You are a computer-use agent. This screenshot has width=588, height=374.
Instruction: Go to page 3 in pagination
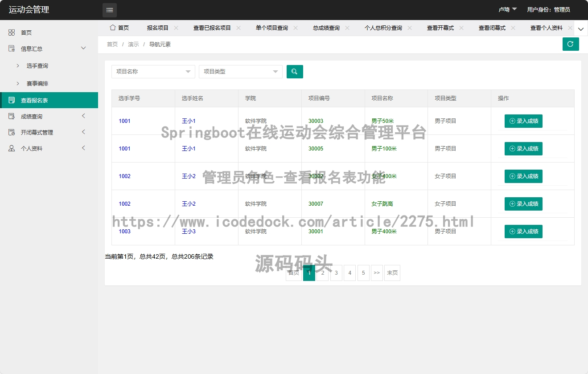click(336, 273)
